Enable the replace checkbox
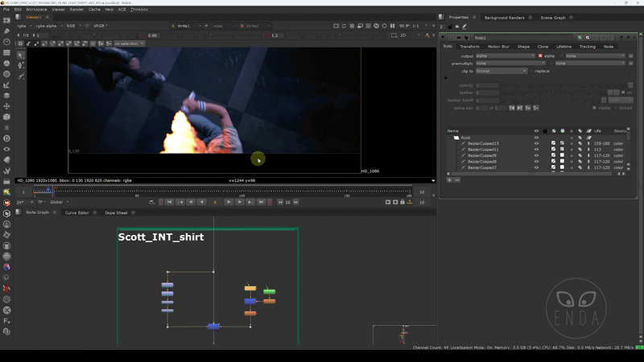644x362 pixels. tap(532, 71)
